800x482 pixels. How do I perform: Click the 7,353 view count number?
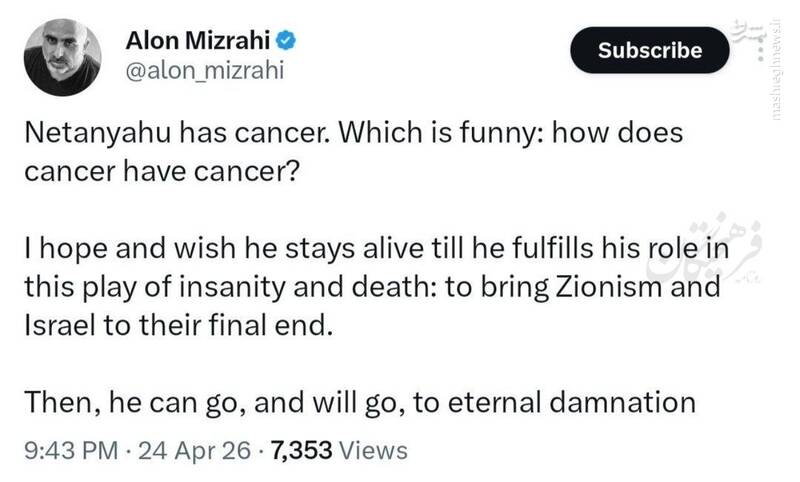302,450
